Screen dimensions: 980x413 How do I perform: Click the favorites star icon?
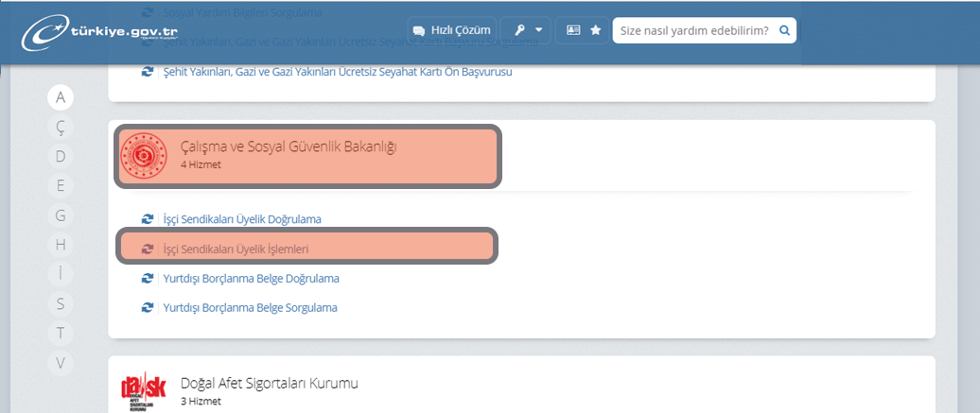pos(596,30)
